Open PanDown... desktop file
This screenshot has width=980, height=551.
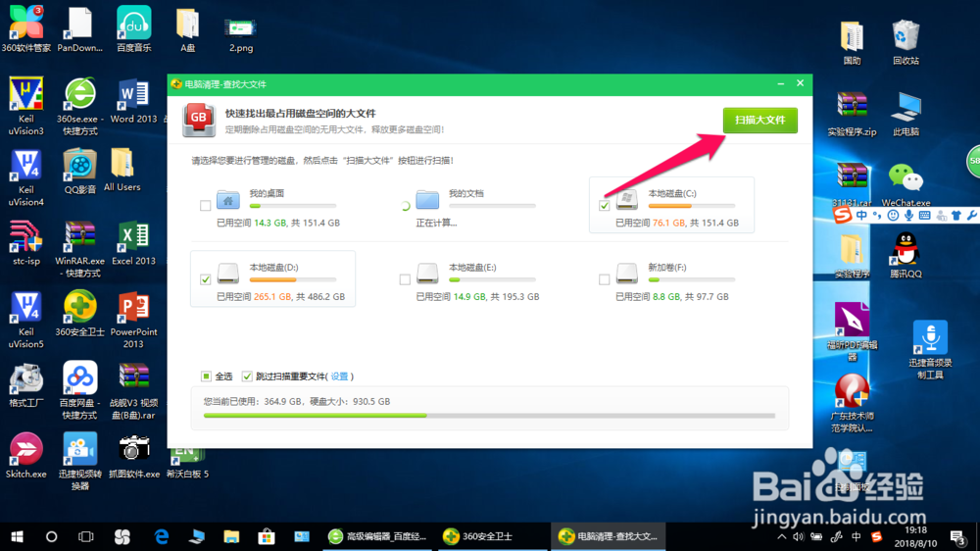click(80, 29)
